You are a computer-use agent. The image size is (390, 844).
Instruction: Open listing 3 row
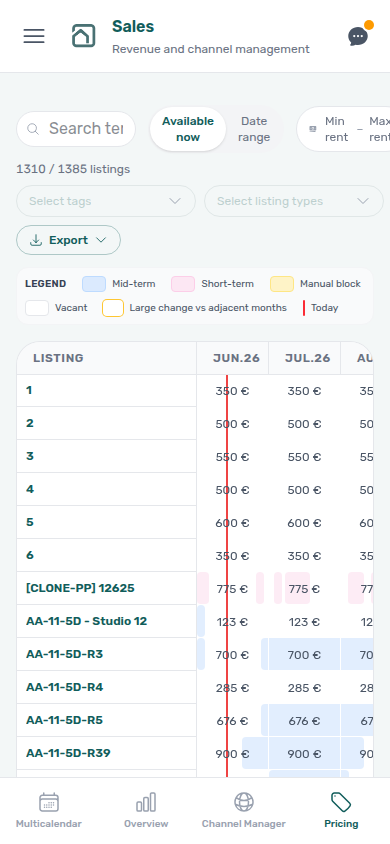(107, 456)
